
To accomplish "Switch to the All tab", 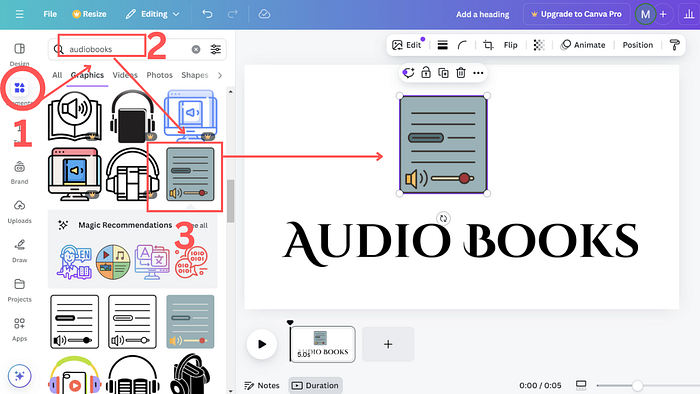I will click(x=57, y=75).
